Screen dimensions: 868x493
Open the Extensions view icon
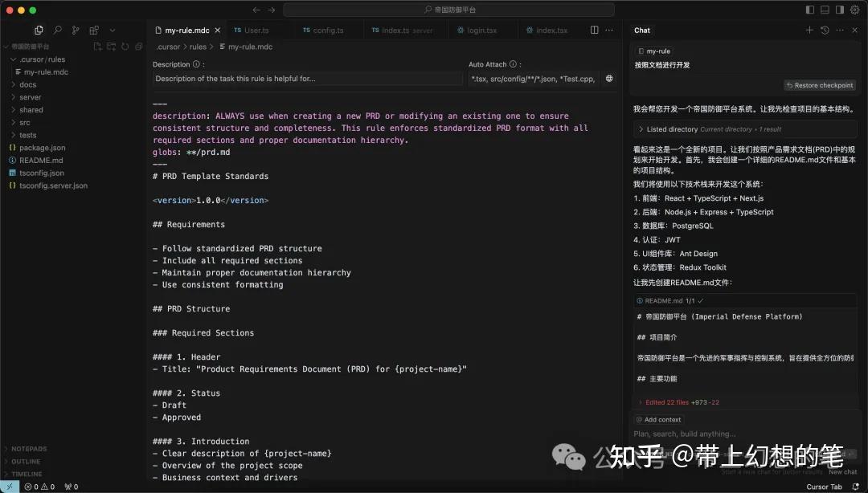[x=95, y=30]
